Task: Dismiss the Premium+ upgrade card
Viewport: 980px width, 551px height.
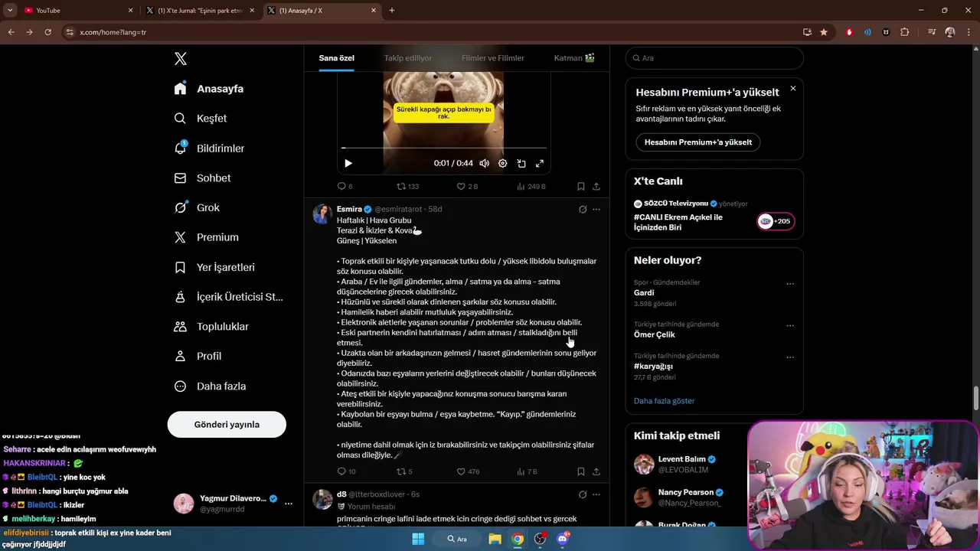Action: click(x=792, y=89)
